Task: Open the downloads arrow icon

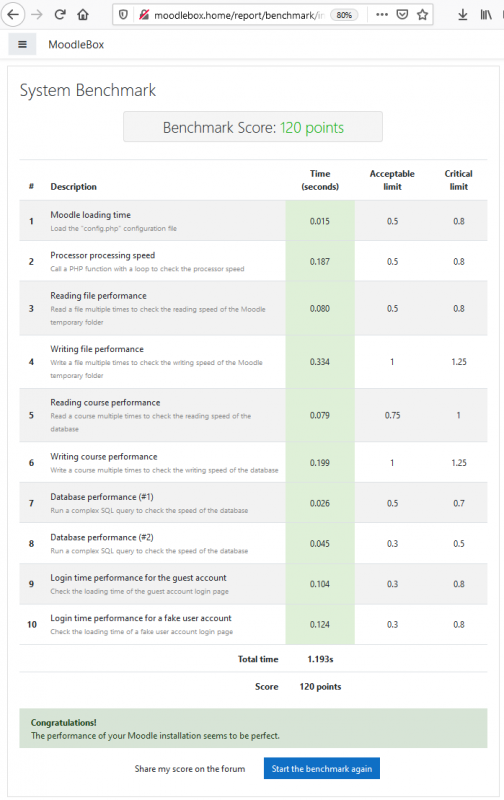Action: pyautogui.click(x=463, y=15)
